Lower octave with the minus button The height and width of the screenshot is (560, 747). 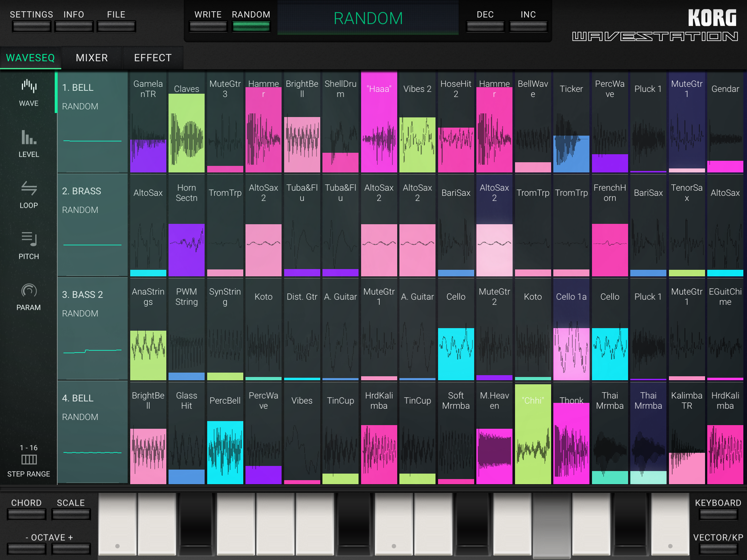(26, 548)
